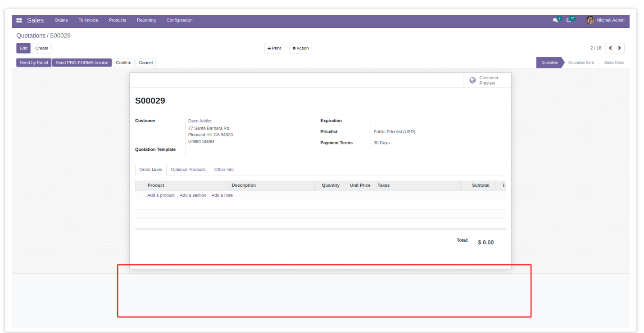The width and height of the screenshot is (644, 333).
Task: Click the Customer Preview globe icon
Action: coord(472,80)
